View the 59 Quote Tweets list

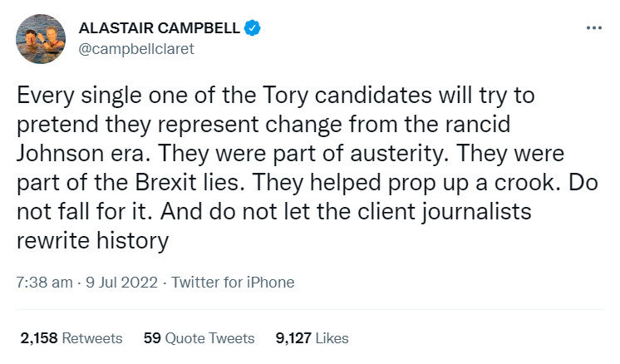(x=199, y=338)
